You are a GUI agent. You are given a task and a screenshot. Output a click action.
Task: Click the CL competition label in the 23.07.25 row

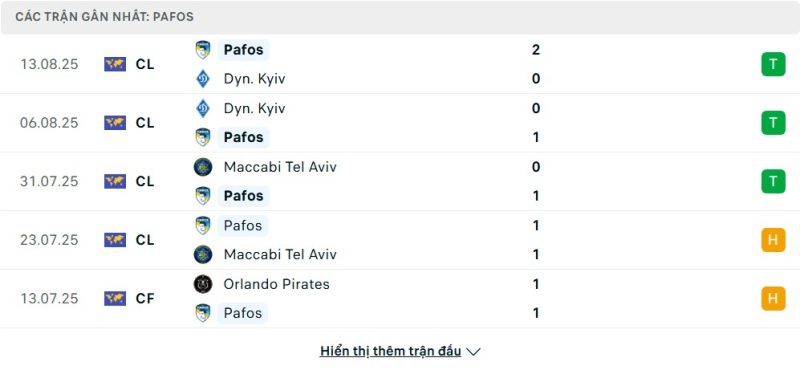[145, 240]
